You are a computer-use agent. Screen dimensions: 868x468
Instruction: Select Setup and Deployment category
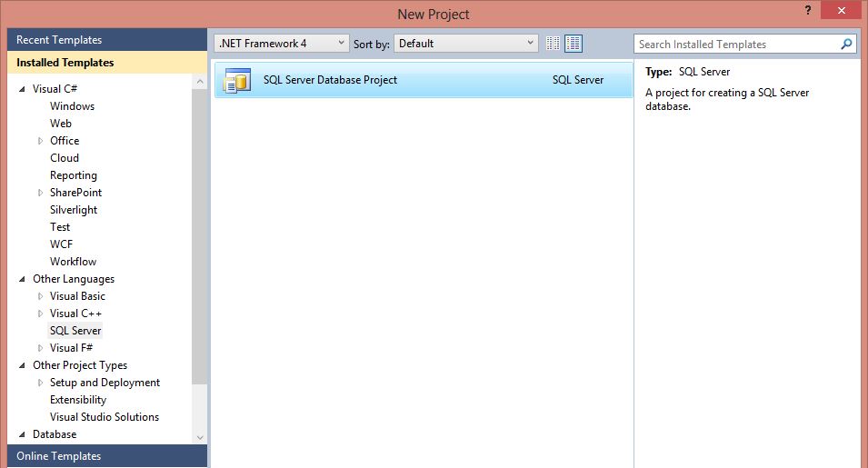point(105,383)
